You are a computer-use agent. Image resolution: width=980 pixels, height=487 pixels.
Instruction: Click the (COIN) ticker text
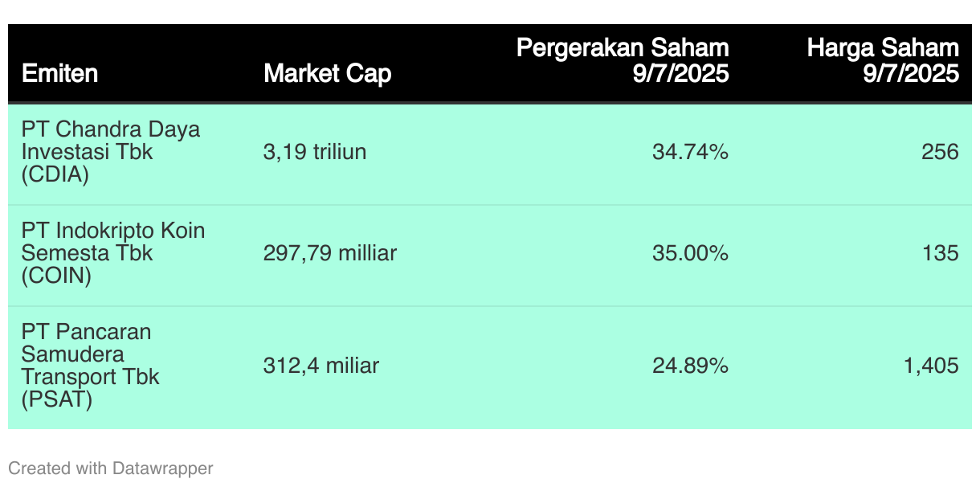(x=56, y=276)
